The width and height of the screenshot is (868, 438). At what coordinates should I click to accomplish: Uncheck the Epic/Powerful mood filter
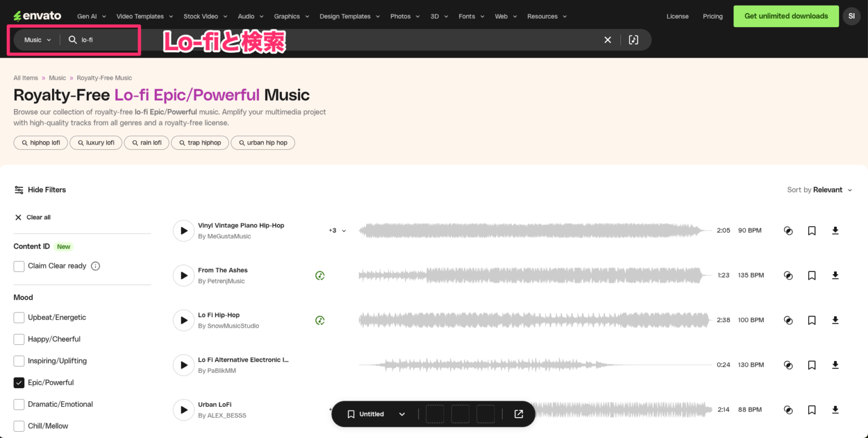click(19, 382)
